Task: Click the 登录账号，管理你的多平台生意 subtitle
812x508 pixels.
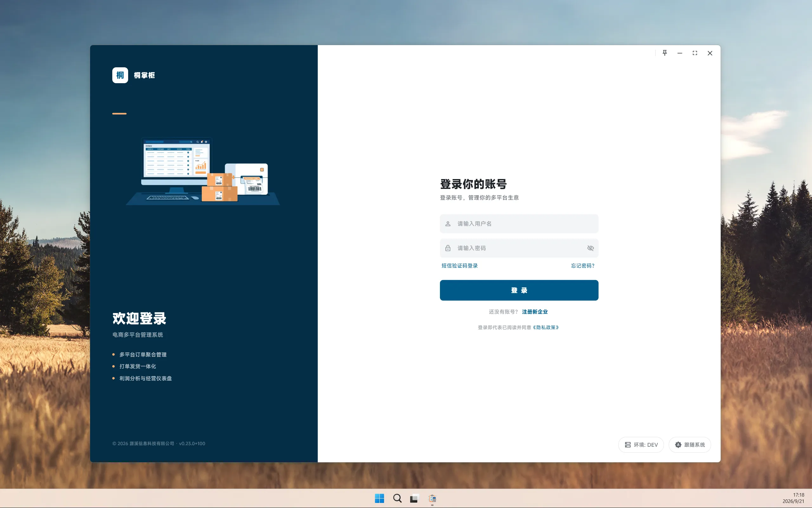Action: (x=480, y=197)
